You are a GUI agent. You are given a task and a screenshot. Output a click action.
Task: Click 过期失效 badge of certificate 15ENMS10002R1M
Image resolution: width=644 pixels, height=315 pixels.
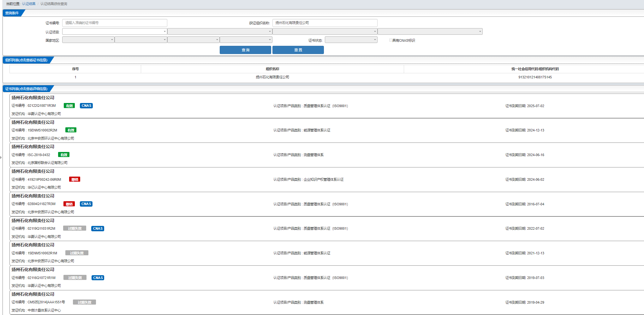point(77,253)
